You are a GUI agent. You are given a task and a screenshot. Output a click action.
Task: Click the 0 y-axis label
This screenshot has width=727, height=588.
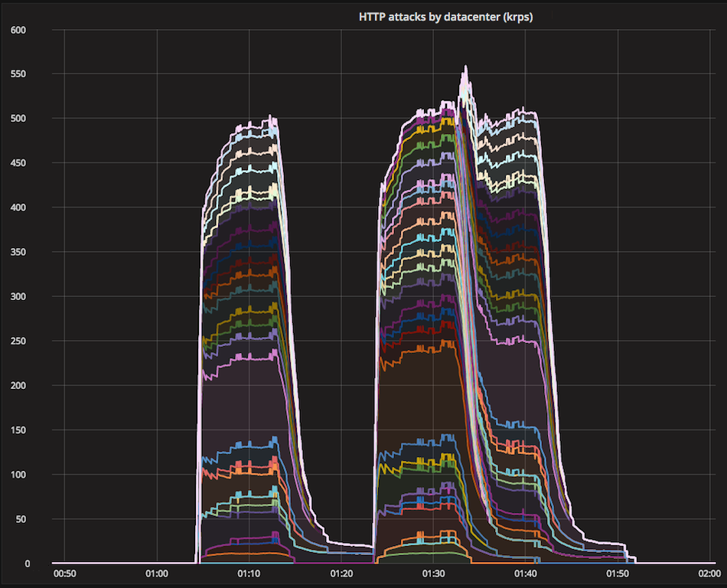pos(28,563)
